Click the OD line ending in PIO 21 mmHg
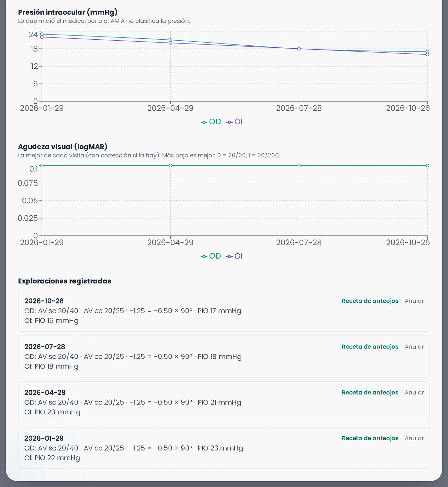448x487 pixels. click(133, 403)
